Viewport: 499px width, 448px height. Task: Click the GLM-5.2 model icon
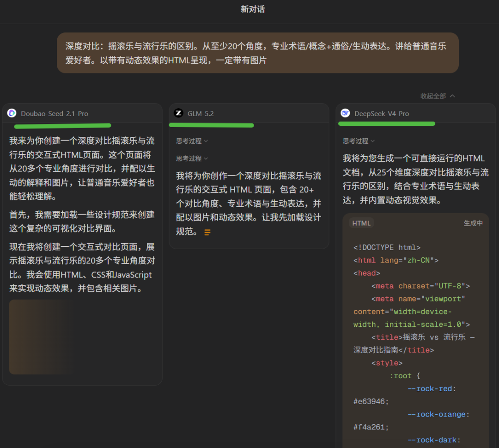[178, 113]
